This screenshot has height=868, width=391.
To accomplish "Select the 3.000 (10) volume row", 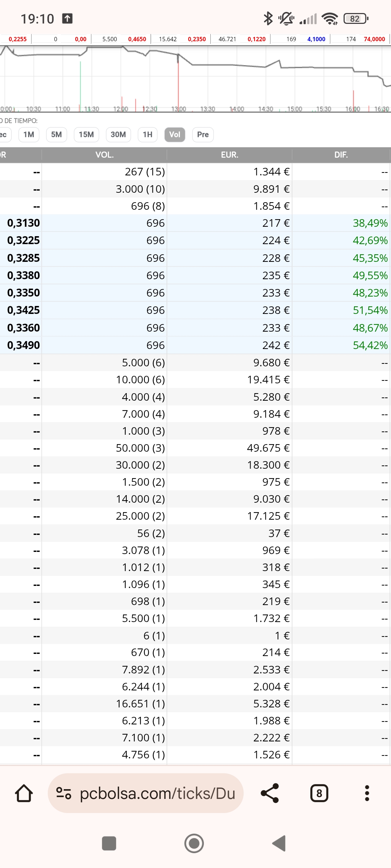I will (x=195, y=189).
